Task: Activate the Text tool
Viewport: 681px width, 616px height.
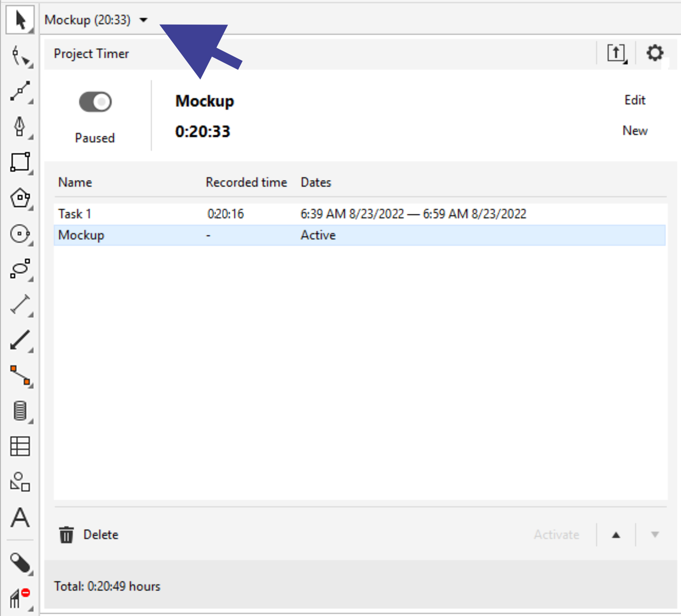Action: (20, 518)
